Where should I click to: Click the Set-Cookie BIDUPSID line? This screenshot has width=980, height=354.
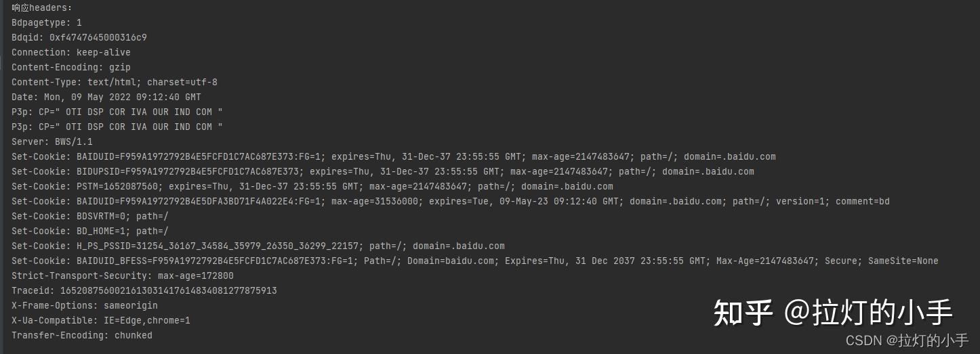pos(383,172)
